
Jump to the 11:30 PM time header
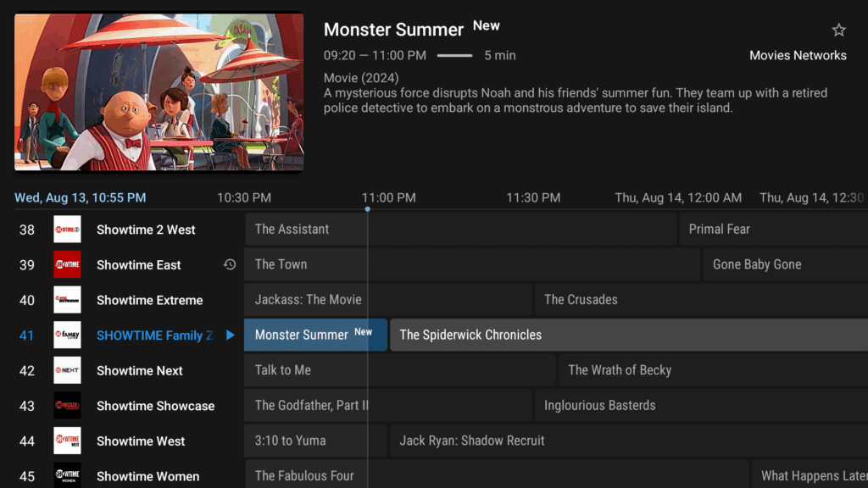click(533, 197)
